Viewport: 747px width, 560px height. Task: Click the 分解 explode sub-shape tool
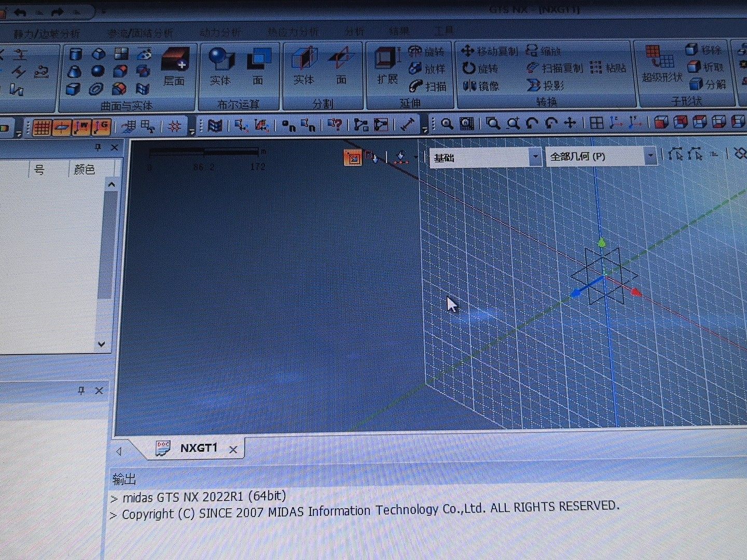pos(707,84)
